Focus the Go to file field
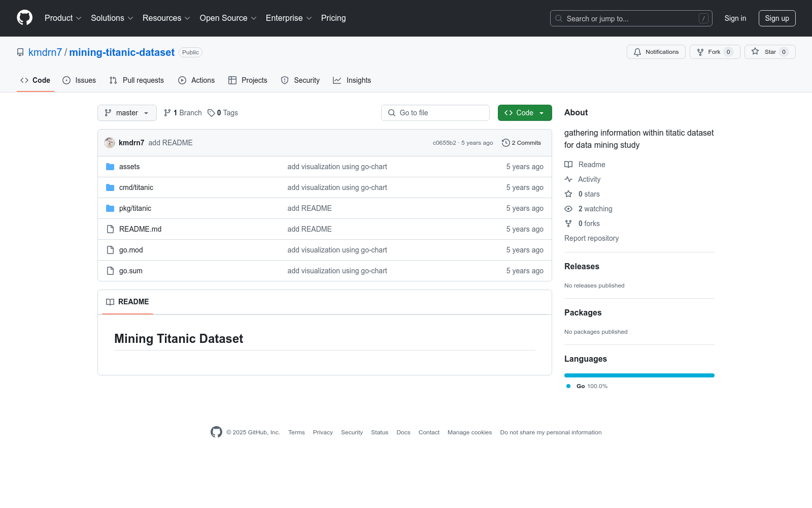The width and height of the screenshot is (812, 508). (435, 113)
